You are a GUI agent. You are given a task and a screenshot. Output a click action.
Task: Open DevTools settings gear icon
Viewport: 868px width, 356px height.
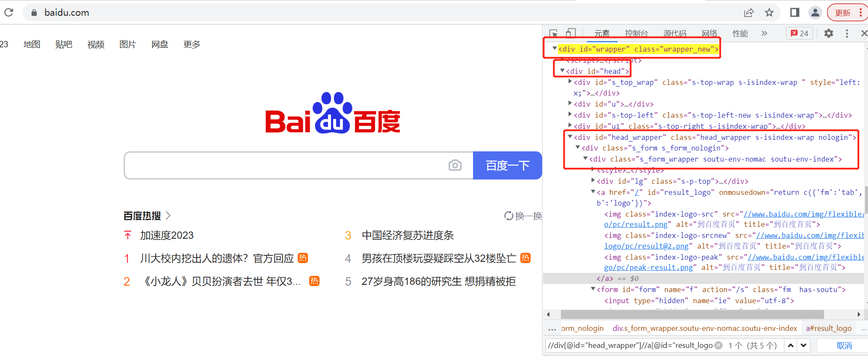(x=828, y=33)
